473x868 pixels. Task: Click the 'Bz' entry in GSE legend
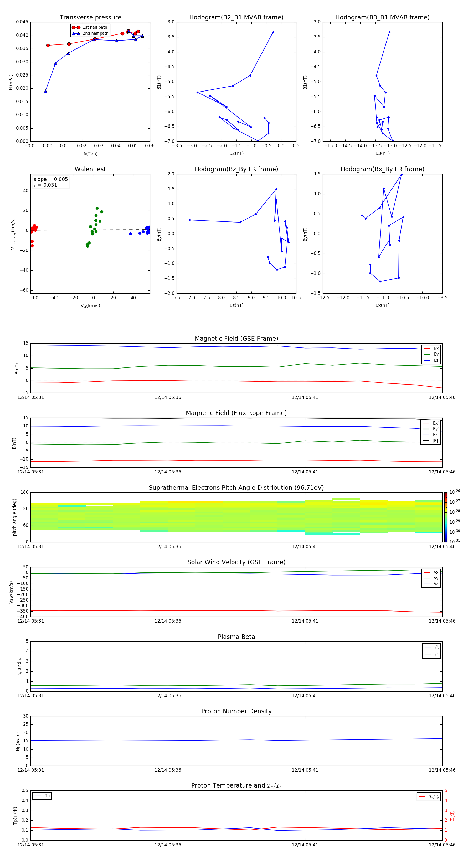(x=431, y=360)
